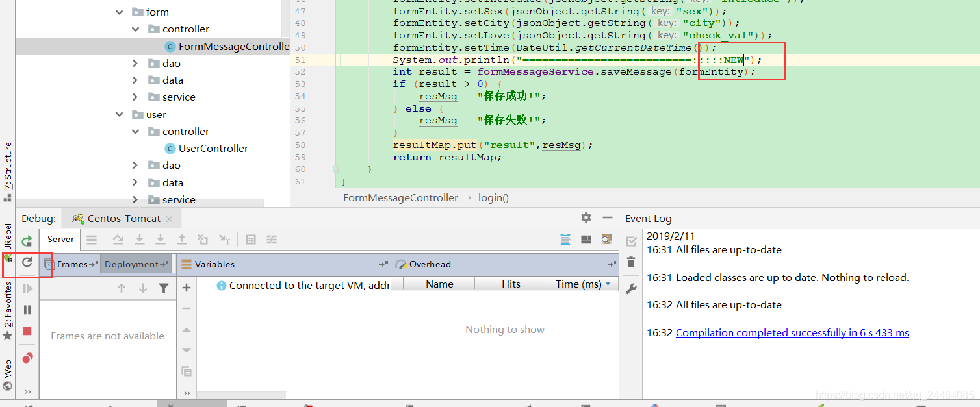Open View Breakpoints with the red circles icon
The height and width of the screenshot is (407, 980).
pyautogui.click(x=27, y=358)
